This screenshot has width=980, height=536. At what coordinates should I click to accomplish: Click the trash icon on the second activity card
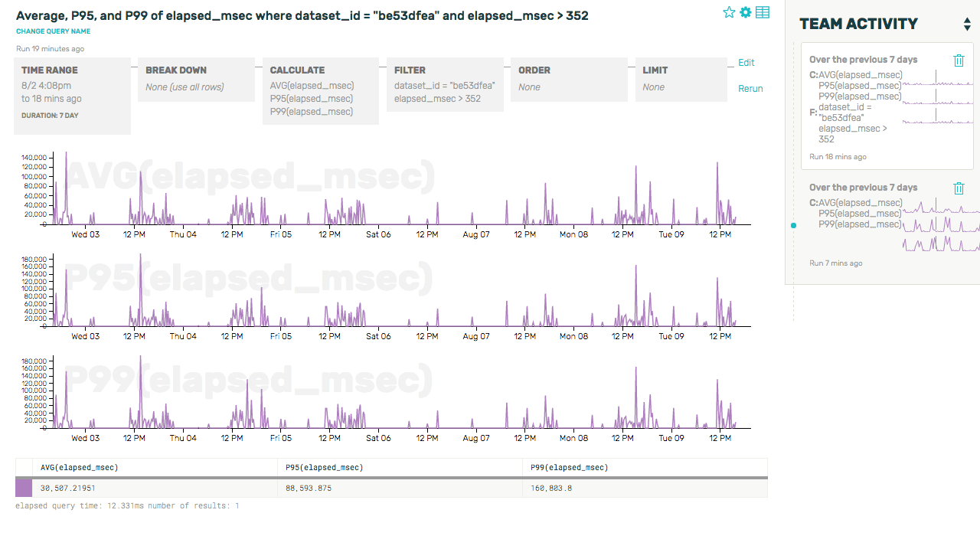(959, 188)
